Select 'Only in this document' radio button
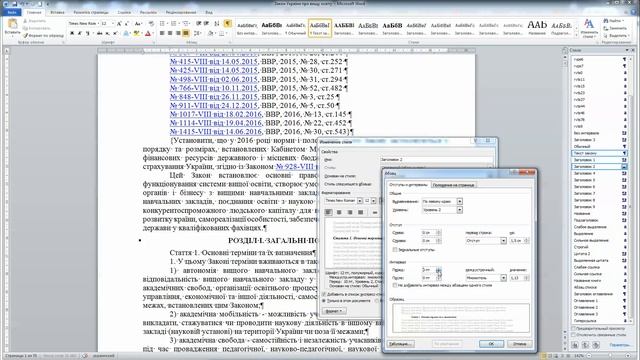The height and width of the screenshot is (360, 640). 324,301
